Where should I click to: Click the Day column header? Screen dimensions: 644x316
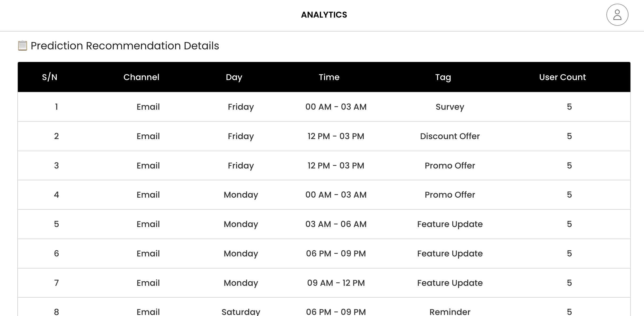click(234, 77)
